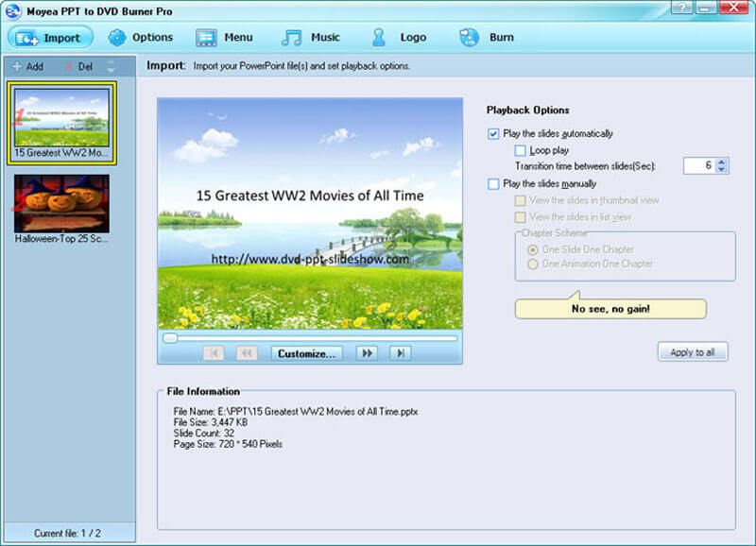Open the Options tab with gear icon
This screenshot has width=756, height=546.
[x=140, y=38]
